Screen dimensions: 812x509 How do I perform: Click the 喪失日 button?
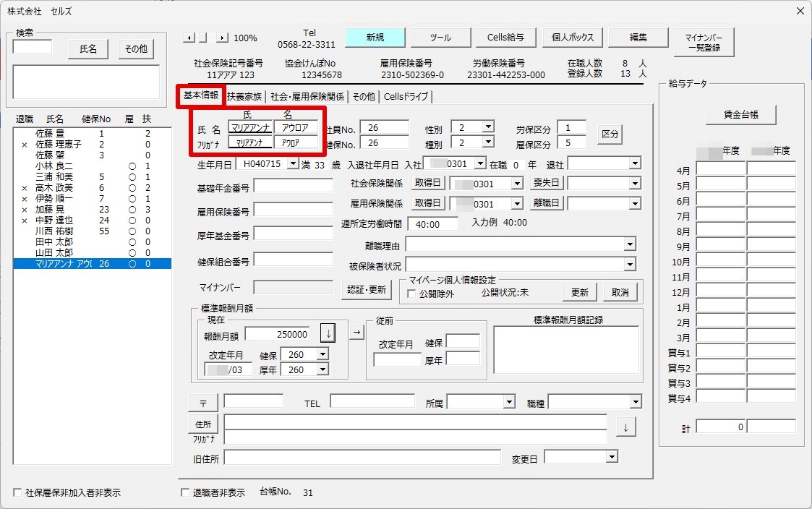547,183
